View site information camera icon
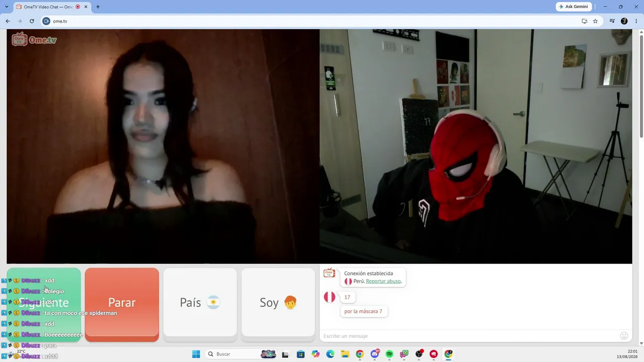The width and height of the screenshot is (644, 362). pyautogui.click(x=46, y=21)
